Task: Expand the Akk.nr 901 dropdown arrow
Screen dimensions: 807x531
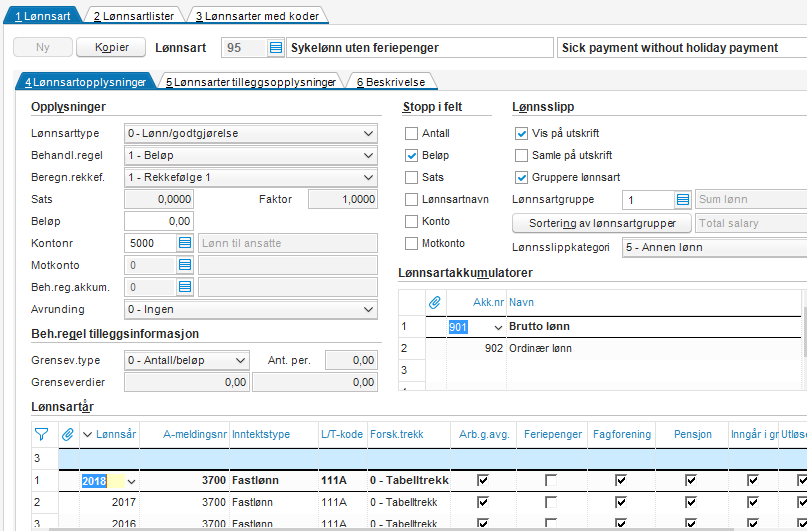Action: tap(498, 327)
